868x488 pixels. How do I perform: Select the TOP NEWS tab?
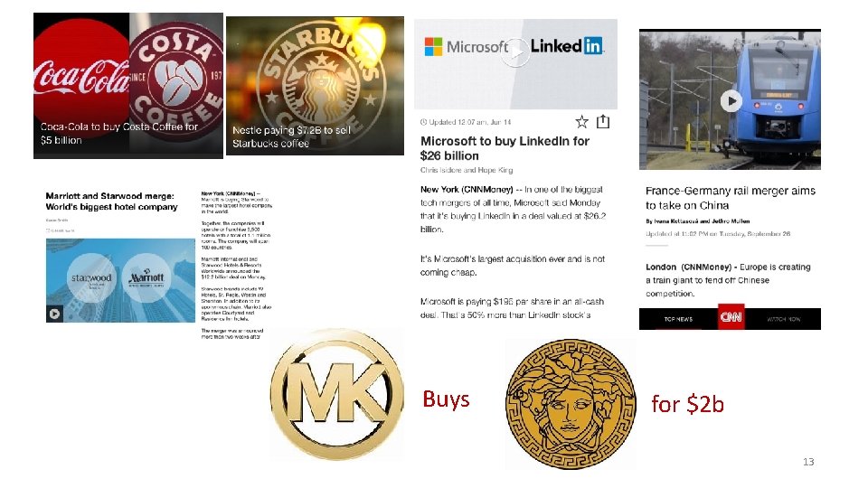pyautogui.click(x=678, y=319)
